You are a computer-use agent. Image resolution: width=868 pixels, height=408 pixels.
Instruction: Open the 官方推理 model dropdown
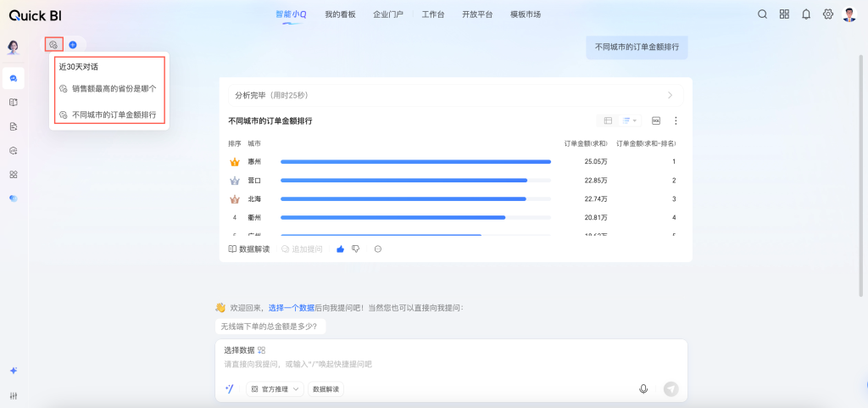tap(275, 389)
